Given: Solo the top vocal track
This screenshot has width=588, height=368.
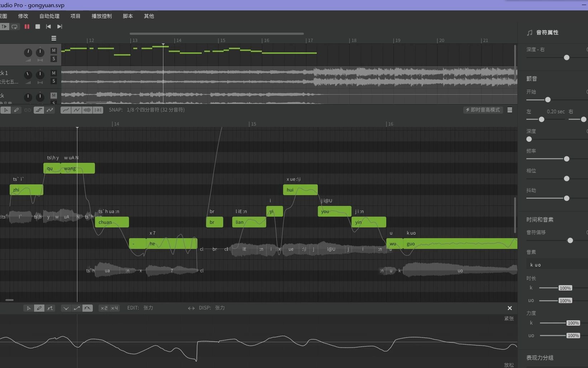Looking at the screenshot, I should pyautogui.click(x=54, y=59).
